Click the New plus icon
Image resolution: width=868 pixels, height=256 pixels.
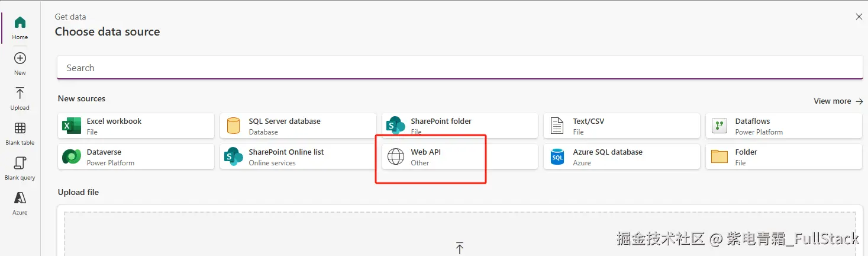[x=20, y=58]
